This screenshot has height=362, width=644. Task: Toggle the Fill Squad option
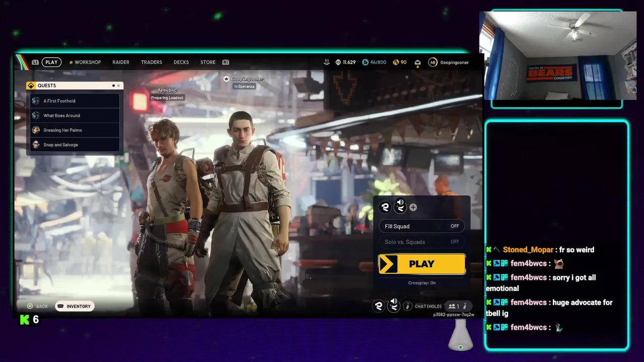click(422, 226)
